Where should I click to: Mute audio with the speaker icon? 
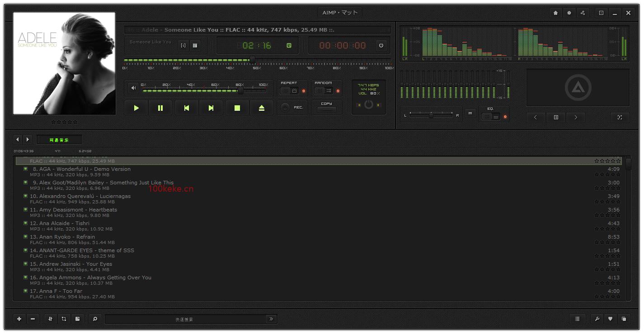(x=133, y=88)
